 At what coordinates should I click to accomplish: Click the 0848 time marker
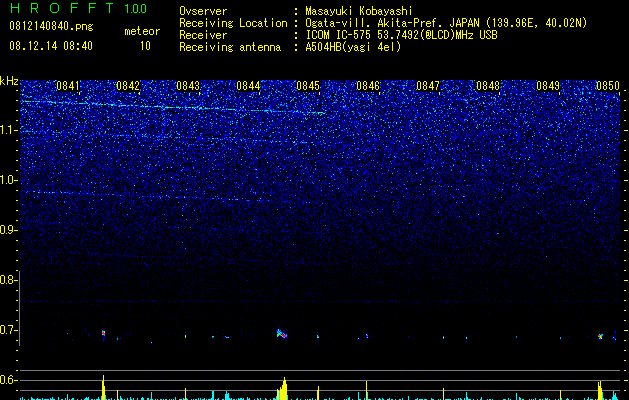488,86
